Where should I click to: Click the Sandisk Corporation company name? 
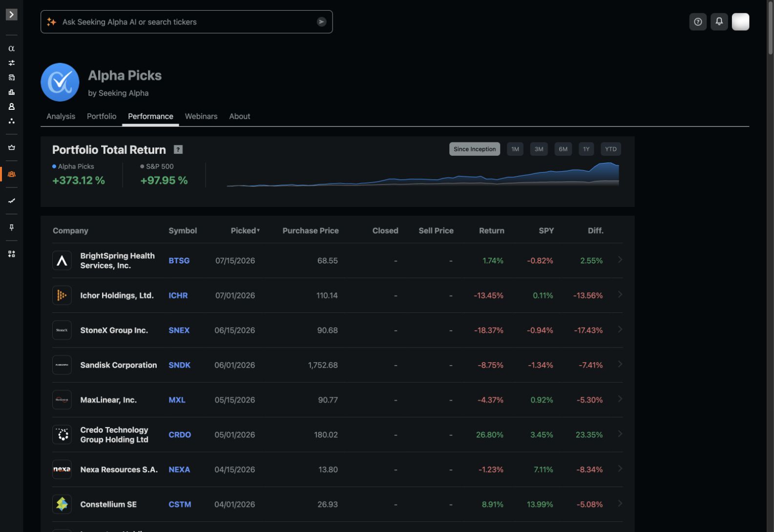[x=119, y=365]
